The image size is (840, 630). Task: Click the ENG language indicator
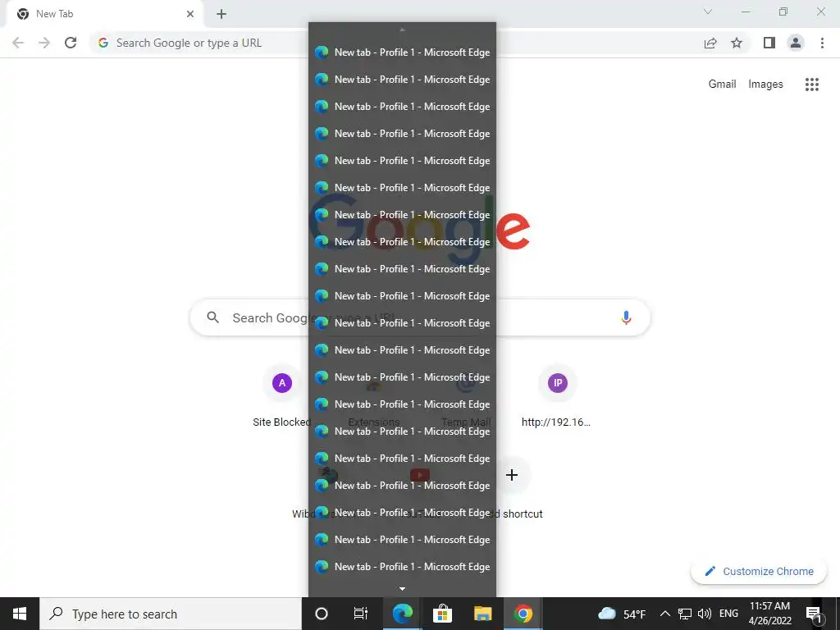pos(728,614)
